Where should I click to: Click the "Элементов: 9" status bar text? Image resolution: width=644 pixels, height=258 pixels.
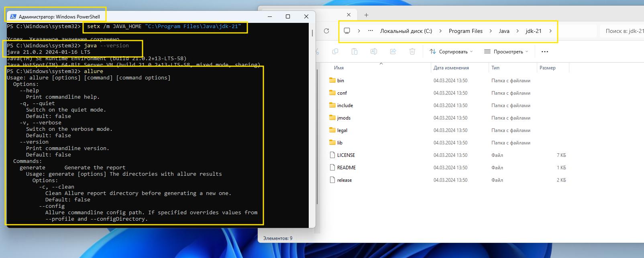coord(278,238)
